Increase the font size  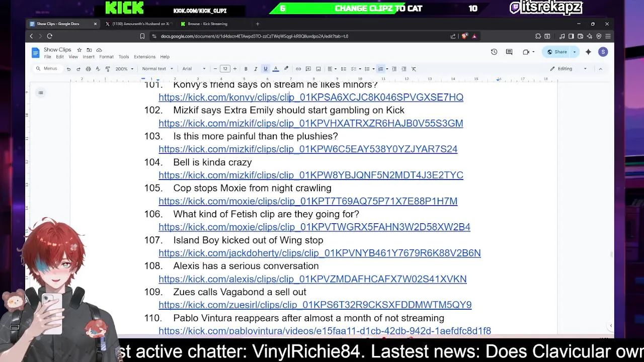(234, 69)
